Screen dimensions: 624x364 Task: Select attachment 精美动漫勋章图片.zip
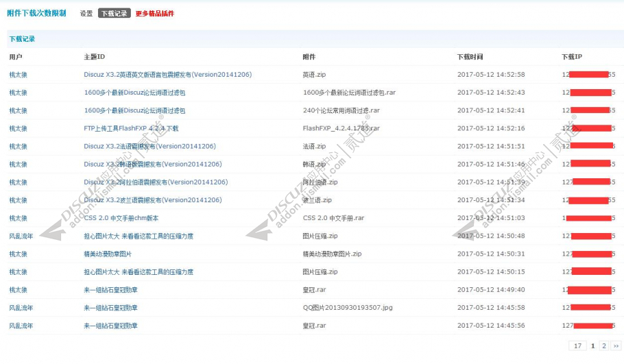point(332,254)
